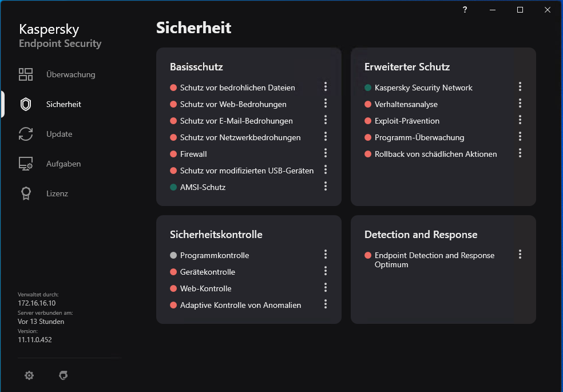Viewport: 563px width, 392px height.
Task: Click the Update refresh arrows icon
Action: tap(26, 134)
